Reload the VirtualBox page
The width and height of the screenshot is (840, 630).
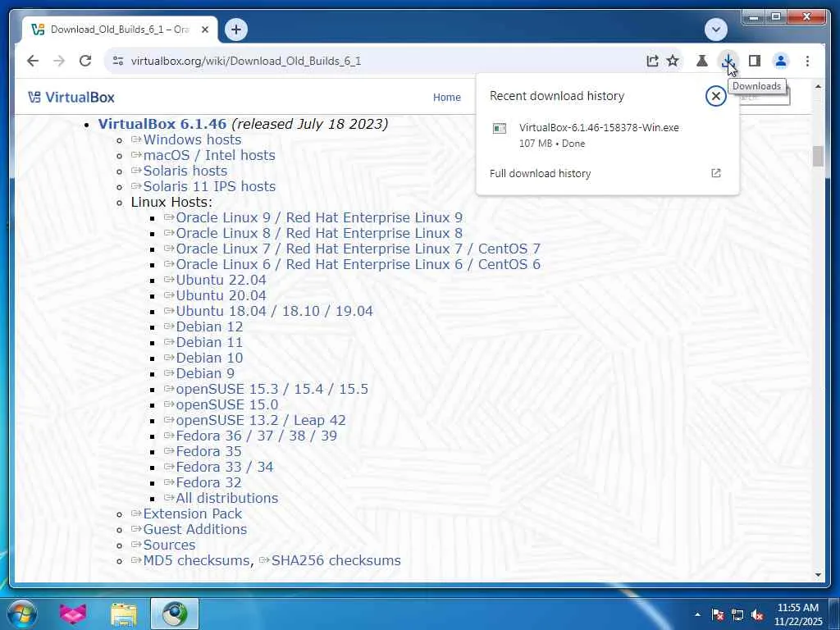(85, 61)
